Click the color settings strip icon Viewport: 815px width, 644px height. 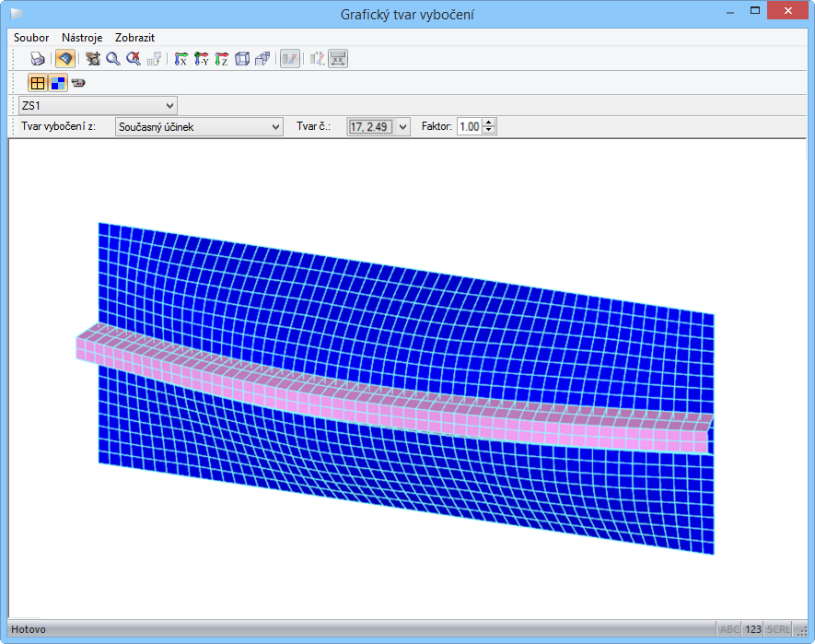78,83
